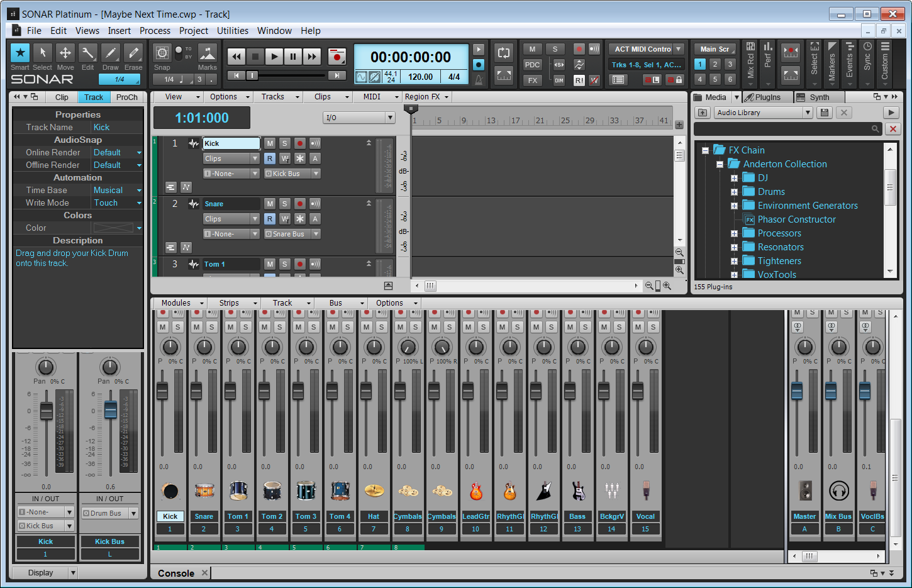Click the Snare drum strip icon
The width and height of the screenshot is (912, 588).
204,491
